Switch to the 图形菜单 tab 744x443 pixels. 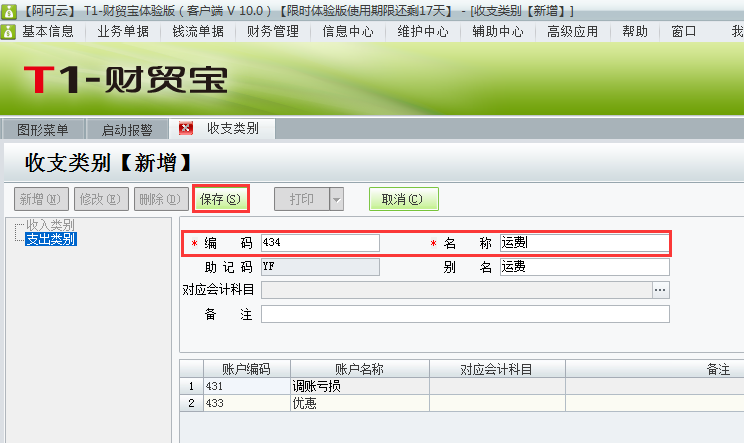coord(43,129)
